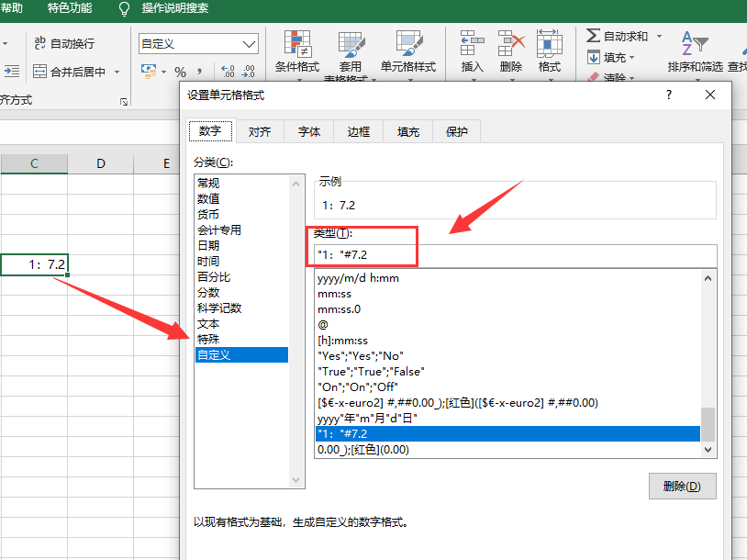Image resolution: width=747 pixels, height=560 pixels.
Task: Click the Cell Styles (单元格样式) icon
Action: pyautogui.click(x=408, y=44)
